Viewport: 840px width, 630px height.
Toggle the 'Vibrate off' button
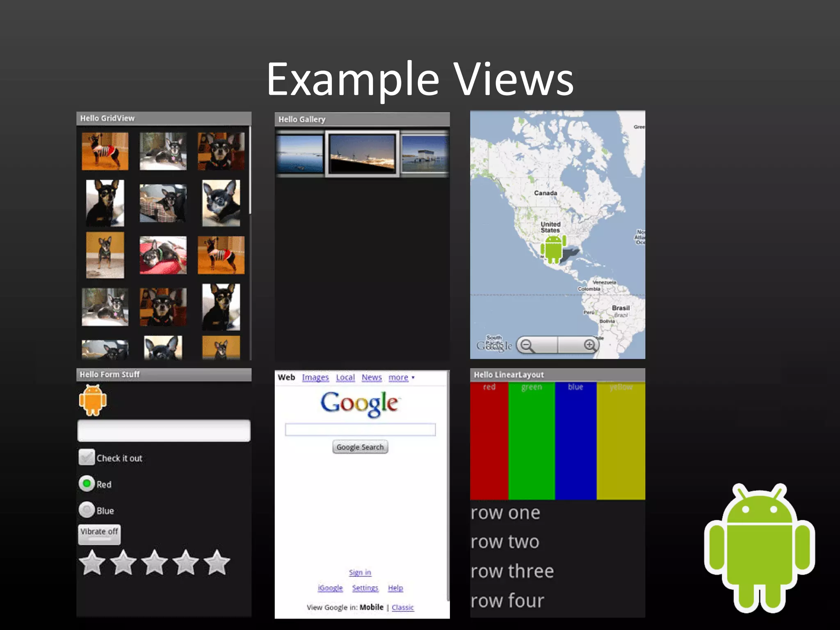pyautogui.click(x=99, y=534)
